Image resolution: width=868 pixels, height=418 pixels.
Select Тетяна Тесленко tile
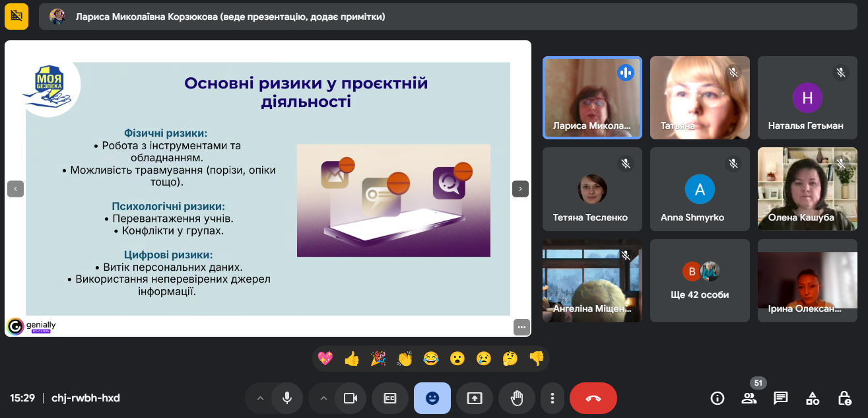(592, 189)
